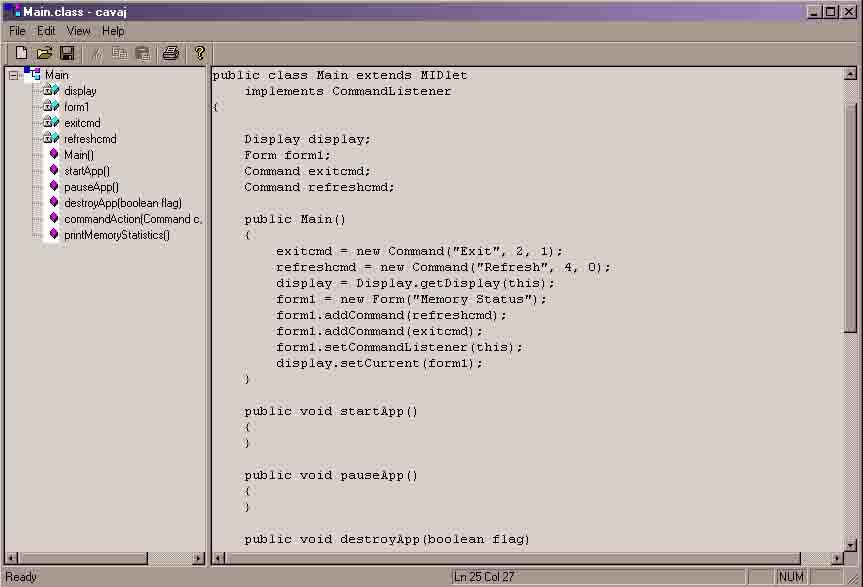Click the tree panel scroll right arrow
This screenshot has width=863, height=587.
tap(198, 558)
